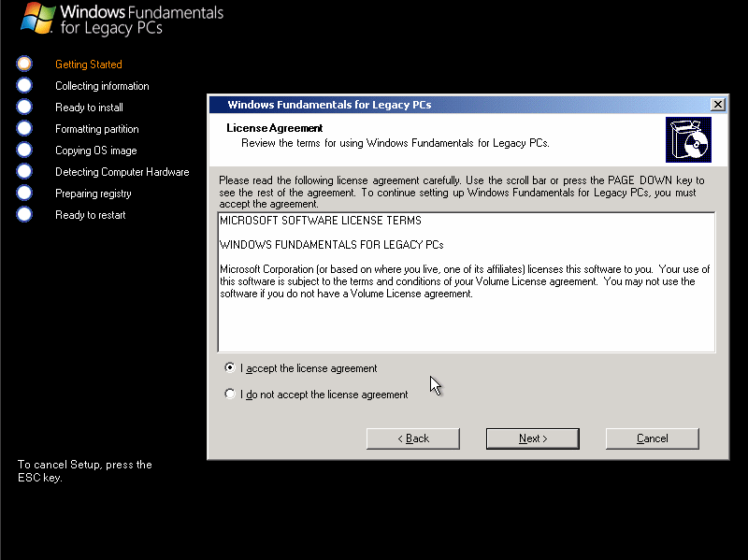748x560 pixels.
Task: Choose "I do not accept the license agreement"
Action: pos(230,394)
